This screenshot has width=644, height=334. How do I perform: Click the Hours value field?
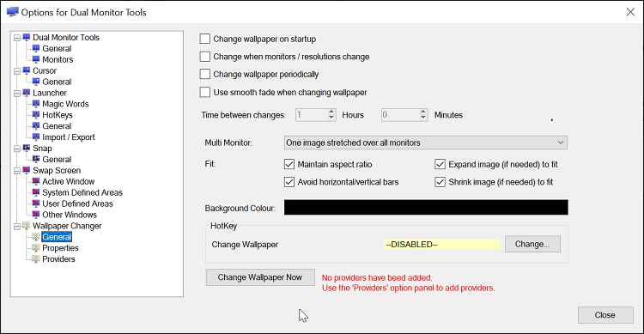(x=312, y=115)
